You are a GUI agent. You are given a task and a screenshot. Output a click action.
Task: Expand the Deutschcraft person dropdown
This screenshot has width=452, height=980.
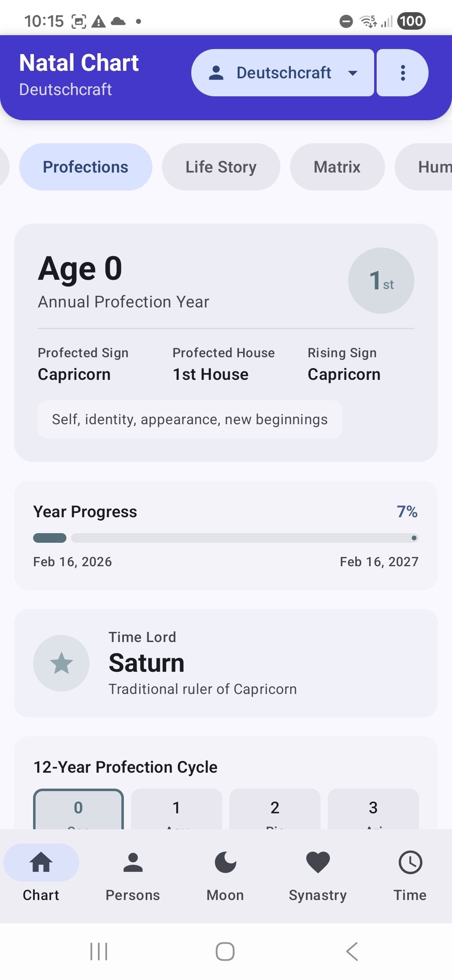(283, 73)
